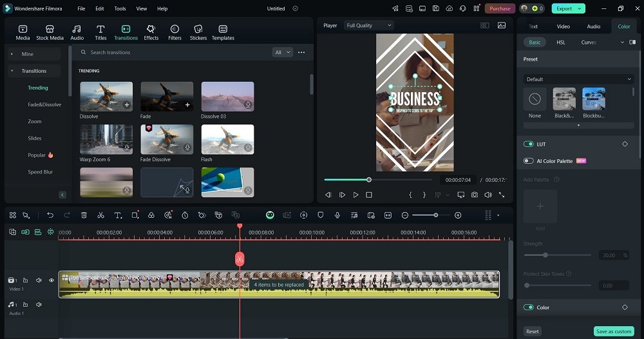Click the redo arrow in timeline toolbar
The width and height of the screenshot is (644, 339).
tap(67, 215)
